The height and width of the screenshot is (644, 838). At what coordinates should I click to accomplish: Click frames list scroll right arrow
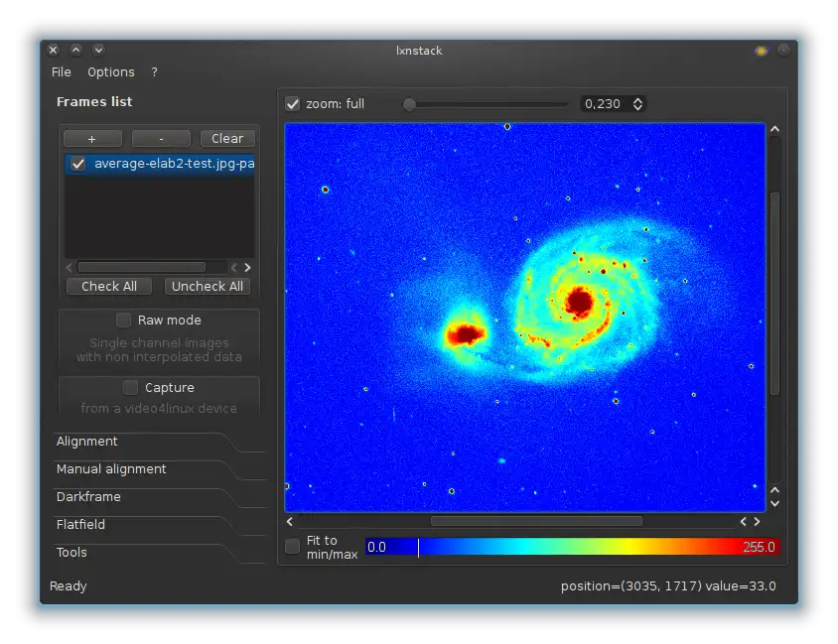[x=247, y=267]
